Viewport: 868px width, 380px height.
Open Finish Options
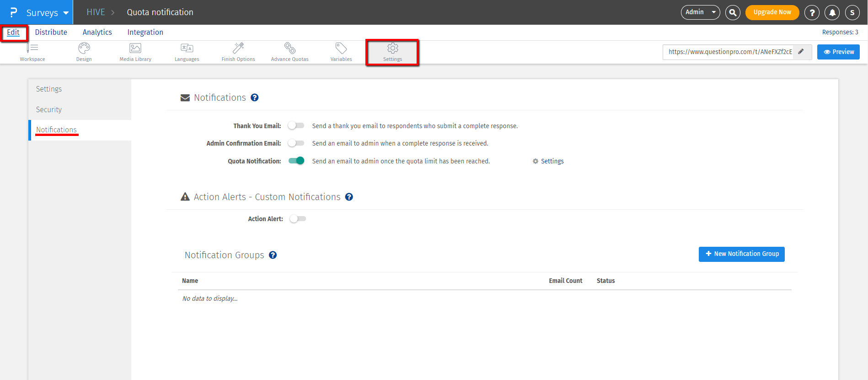pyautogui.click(x=238, y=52)
